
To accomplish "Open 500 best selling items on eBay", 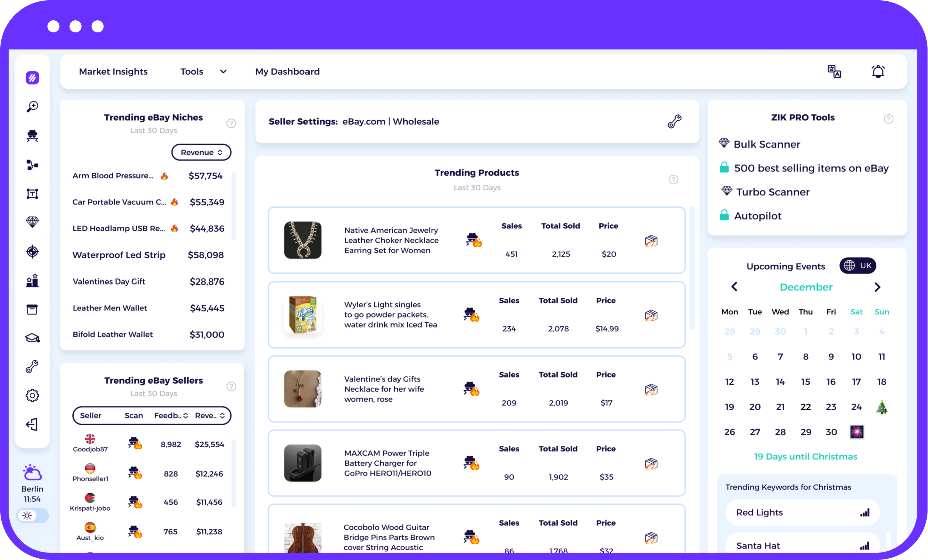I will click(811, 168).
